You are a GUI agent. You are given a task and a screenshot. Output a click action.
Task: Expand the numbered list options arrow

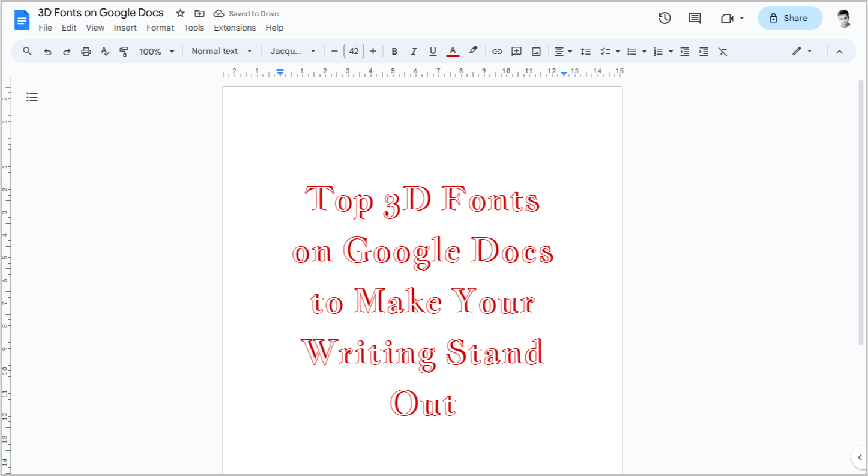coord(671,52)
